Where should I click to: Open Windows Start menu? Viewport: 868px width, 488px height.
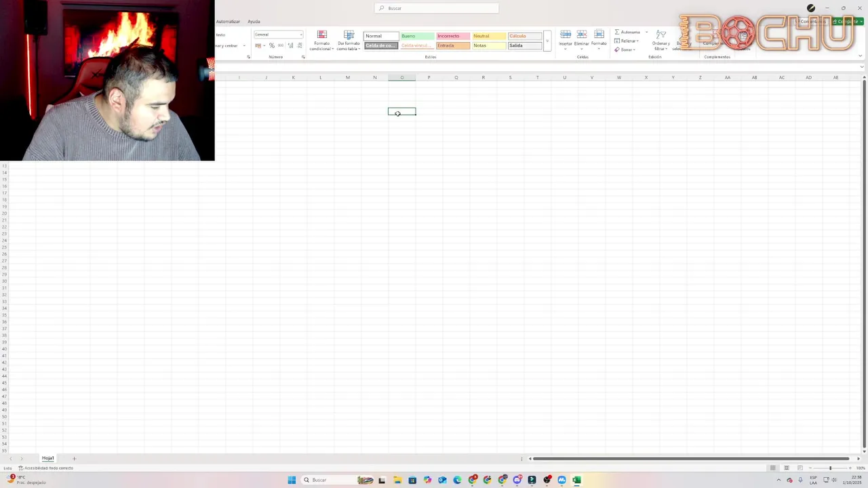292,480
